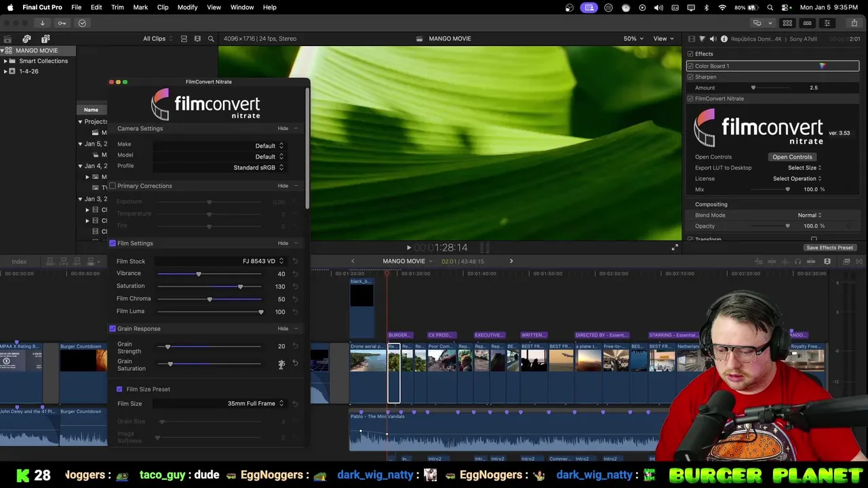The image size is (868, 488).
Task: Reset the Film Chroma value
Action: [x=295, y=299]
